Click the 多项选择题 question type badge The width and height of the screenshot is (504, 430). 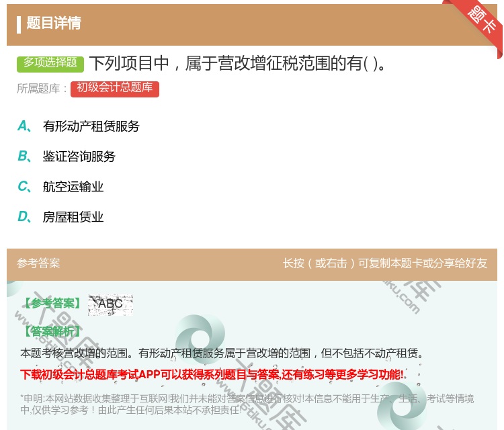click(x=50, y=64)
